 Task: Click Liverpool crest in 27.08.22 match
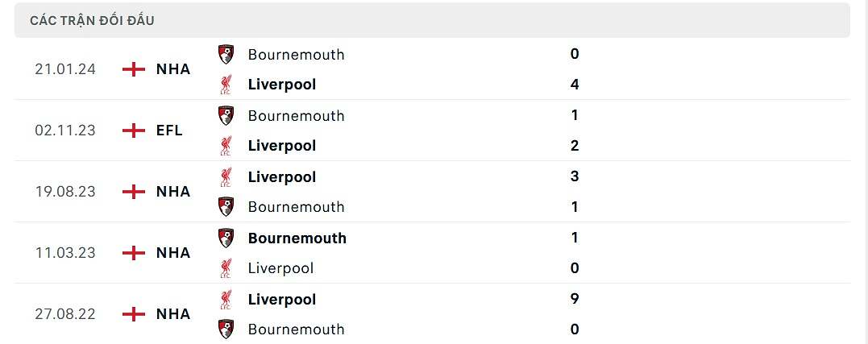pyautogui.click(x=226, y=299)
